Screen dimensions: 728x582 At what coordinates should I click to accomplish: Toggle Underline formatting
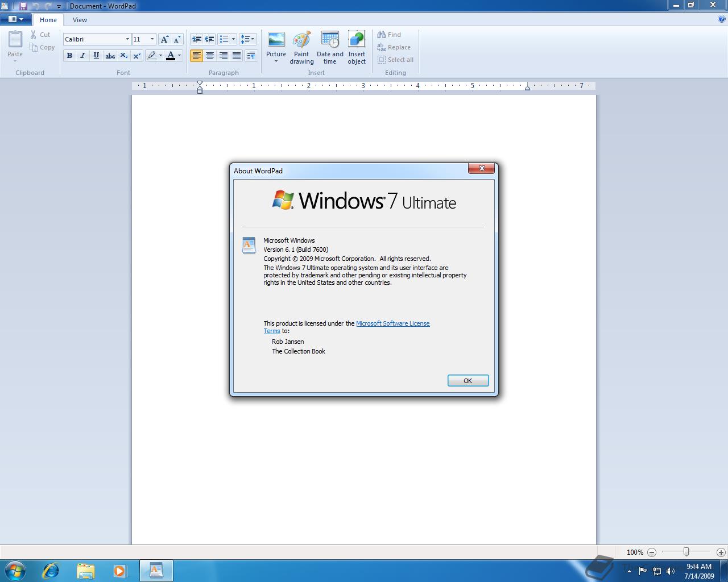pyautogui.click(x=96, y=55)
